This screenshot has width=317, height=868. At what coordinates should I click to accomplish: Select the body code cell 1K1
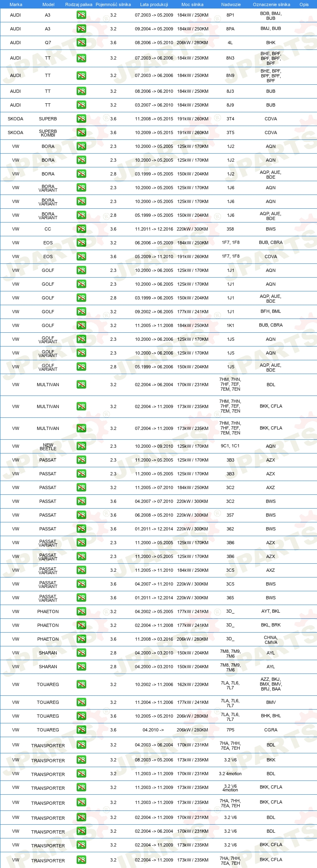coord(230,325)
